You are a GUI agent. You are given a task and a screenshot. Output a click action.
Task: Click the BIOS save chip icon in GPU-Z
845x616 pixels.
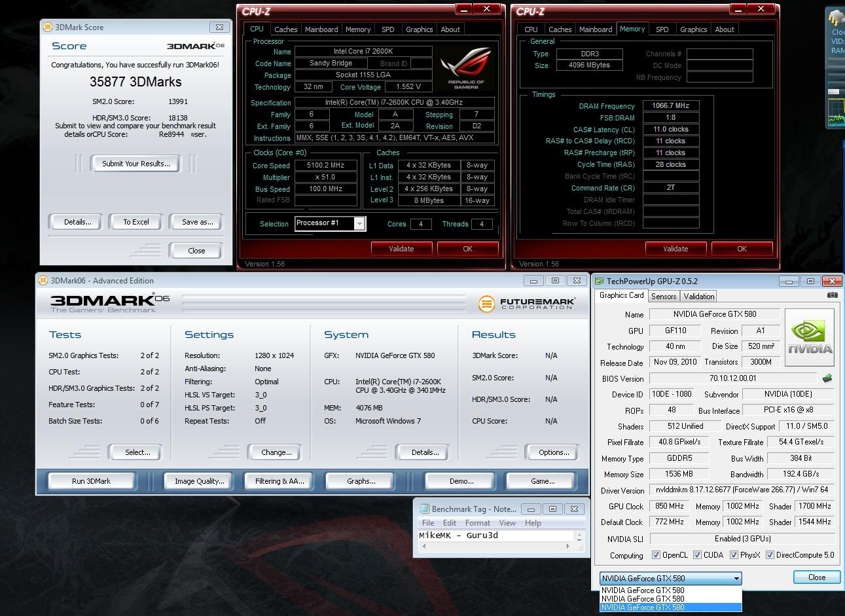click(x=827, y=378)
